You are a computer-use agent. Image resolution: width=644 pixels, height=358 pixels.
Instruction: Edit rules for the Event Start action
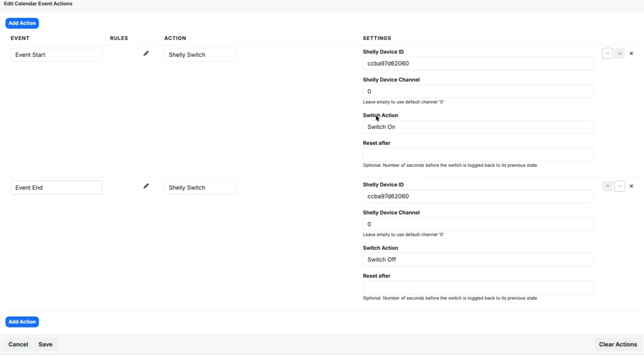pos(146,53)
